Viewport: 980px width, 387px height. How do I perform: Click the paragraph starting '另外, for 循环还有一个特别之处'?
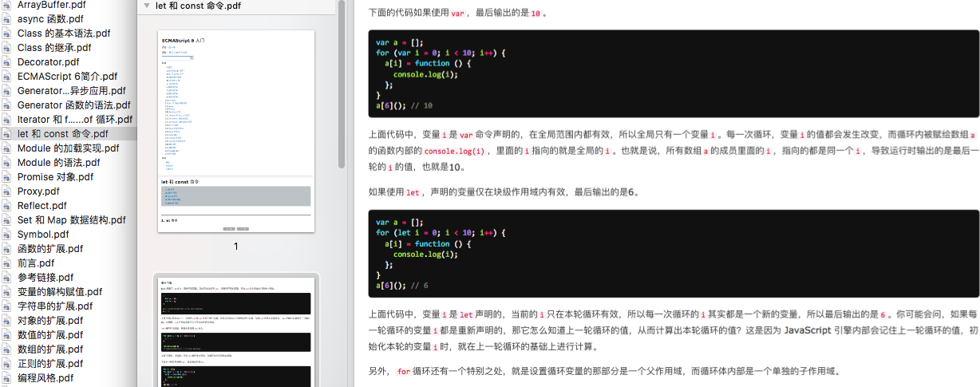[x=607, y=372]
